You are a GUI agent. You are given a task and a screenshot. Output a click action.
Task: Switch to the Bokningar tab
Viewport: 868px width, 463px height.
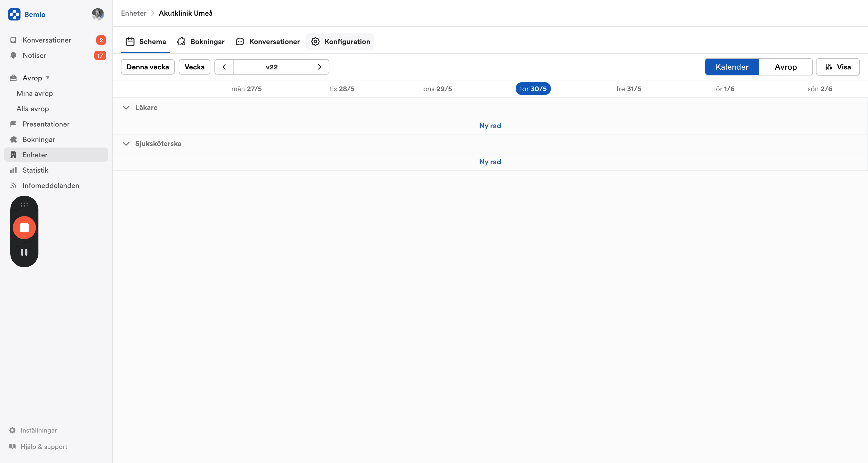click(x=201, y=41)
